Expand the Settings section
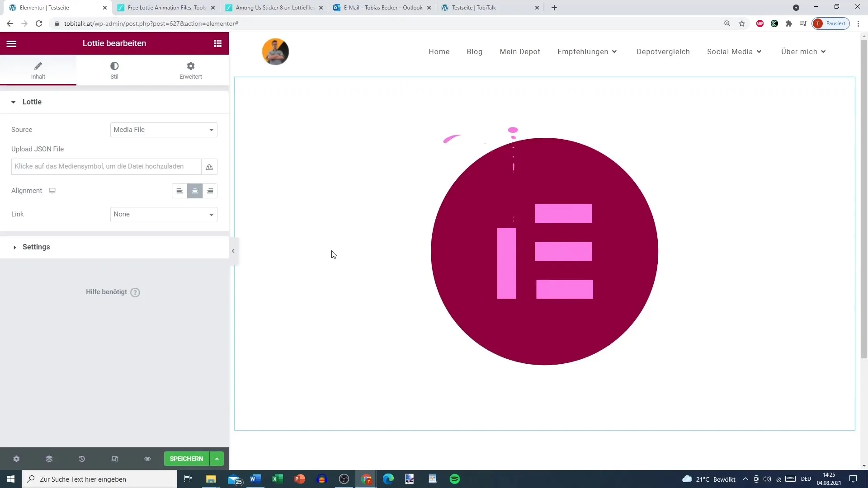The image size is (868, 488). pos(114,247)
